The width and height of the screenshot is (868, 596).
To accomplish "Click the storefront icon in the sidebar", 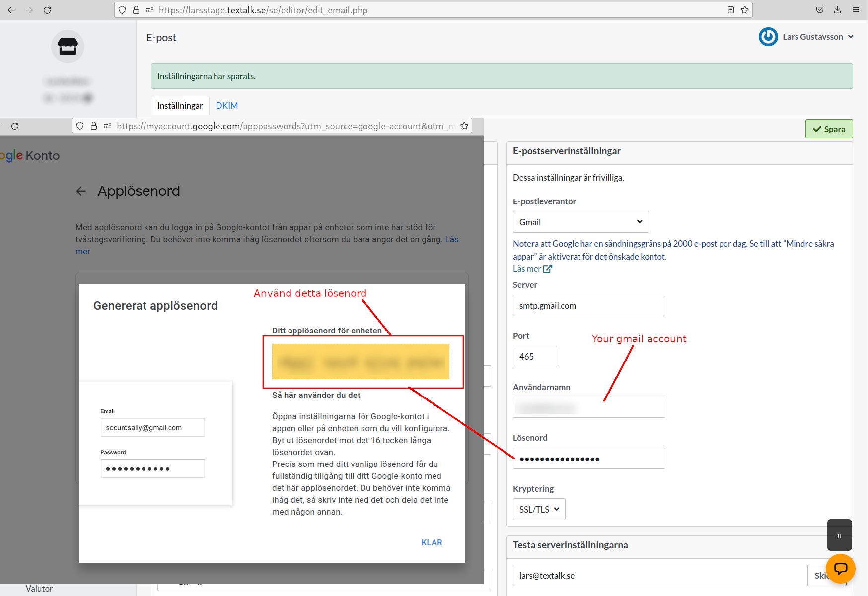I will click(68, 46).
